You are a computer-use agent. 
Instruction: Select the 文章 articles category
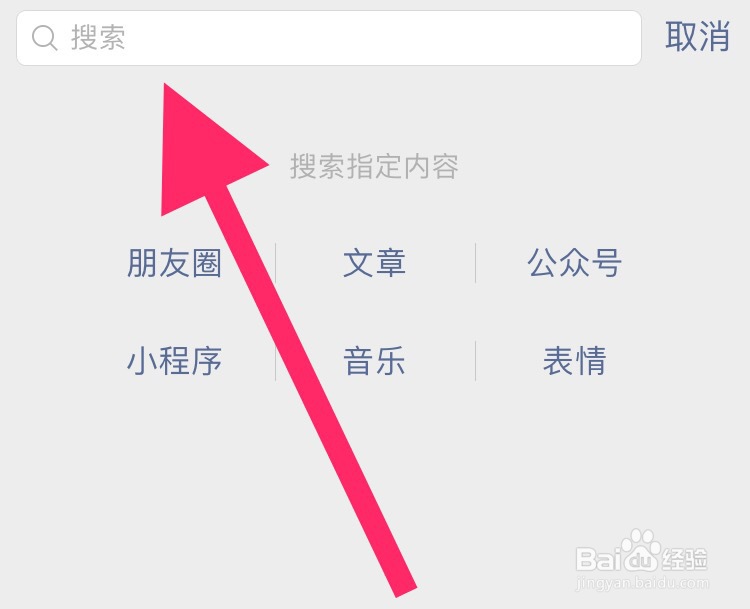click(375, 263)
